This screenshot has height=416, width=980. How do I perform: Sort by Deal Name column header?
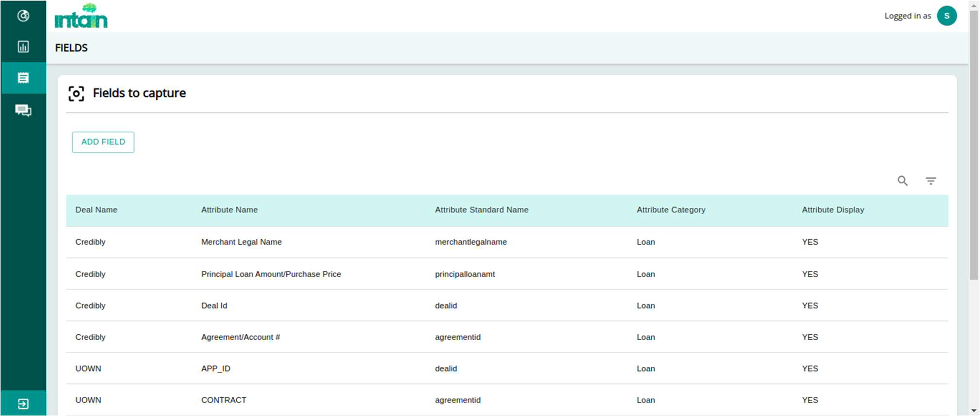coord(96,210)
